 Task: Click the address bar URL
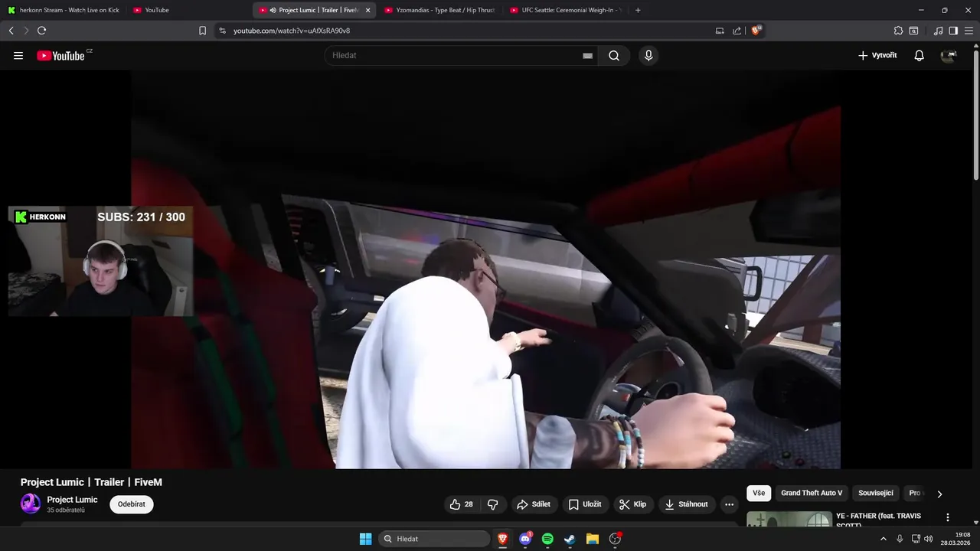click(x=292, y=31)
